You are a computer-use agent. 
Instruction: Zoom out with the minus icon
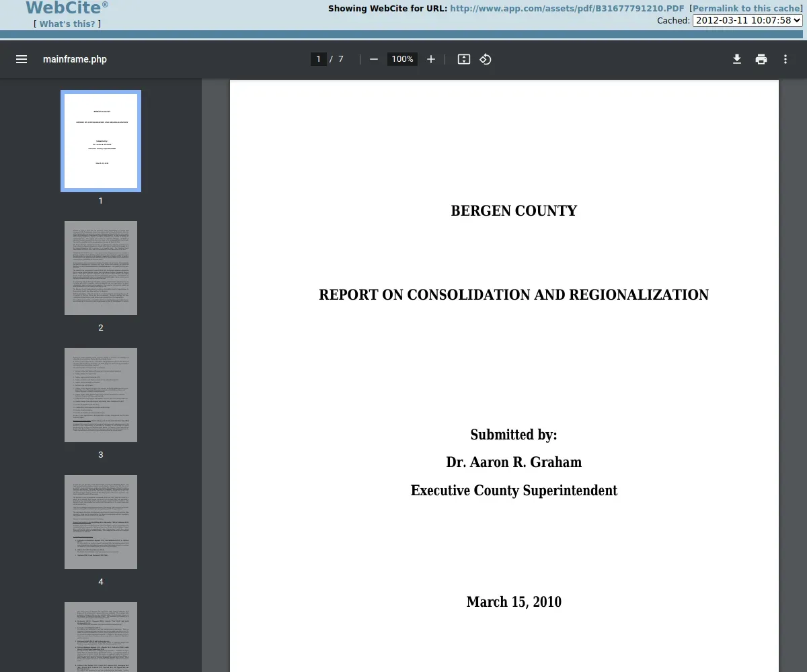point(374,59)
